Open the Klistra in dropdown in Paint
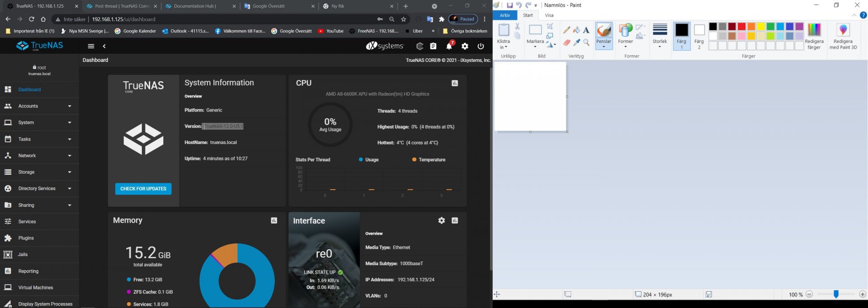868x308 pixels. click(x=503, y=44)
